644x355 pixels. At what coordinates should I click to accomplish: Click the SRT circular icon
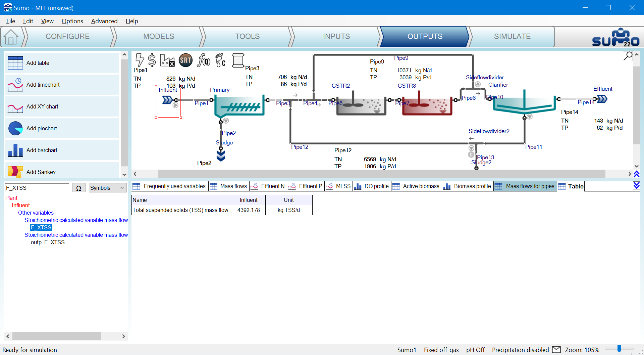(x=185, y=60)
